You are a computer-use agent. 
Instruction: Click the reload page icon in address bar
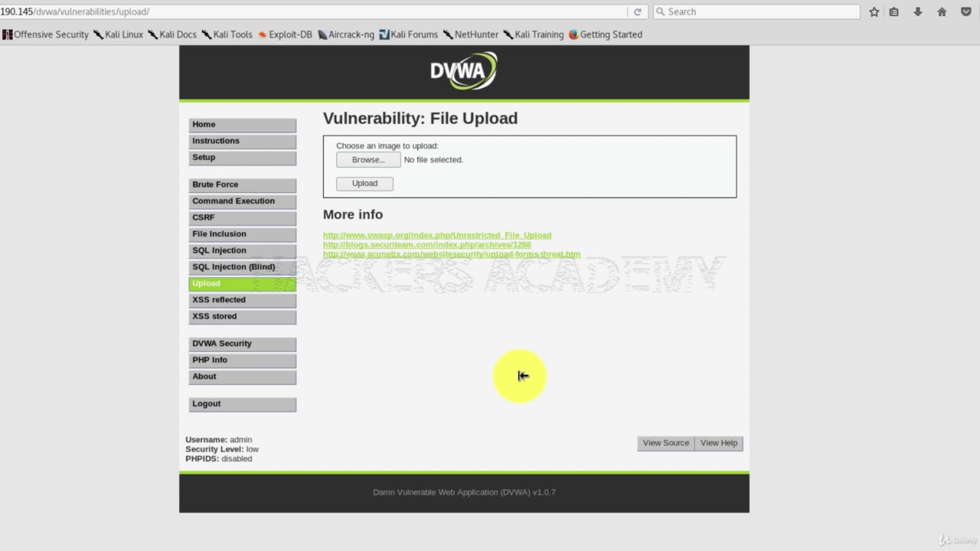637,11
